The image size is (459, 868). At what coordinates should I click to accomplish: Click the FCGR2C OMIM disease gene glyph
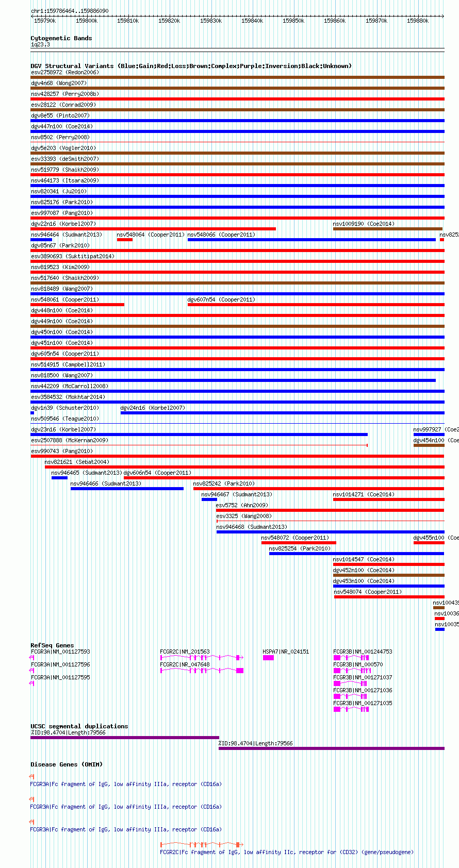pos(202,844)
